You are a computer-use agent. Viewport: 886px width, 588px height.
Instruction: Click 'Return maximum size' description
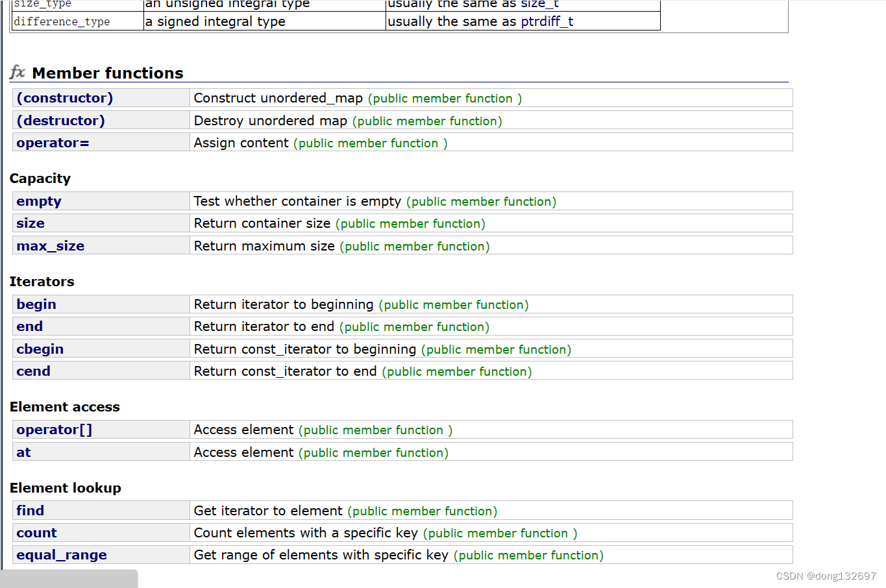click(x=264, y=246)
